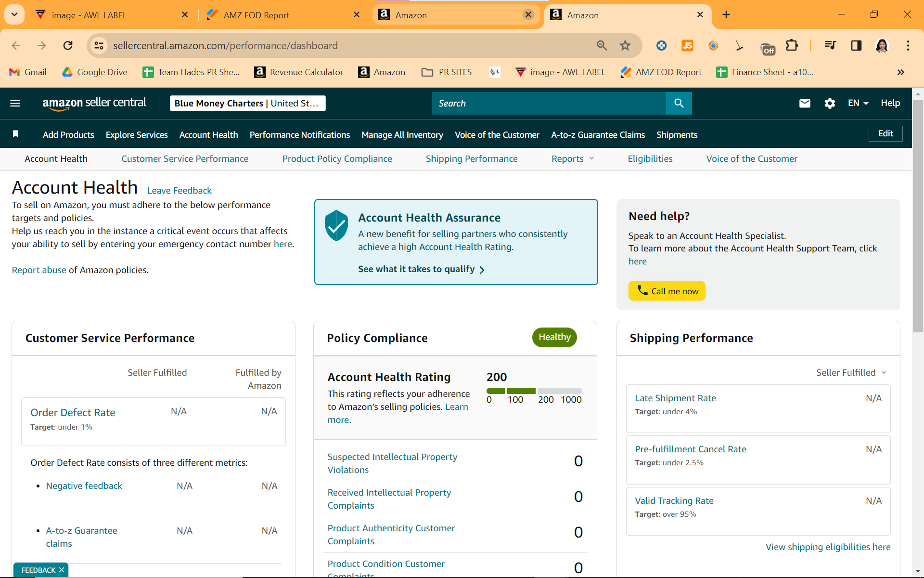
Task: Open Valid Tracking Rate metric
Action: coord(674,501)
